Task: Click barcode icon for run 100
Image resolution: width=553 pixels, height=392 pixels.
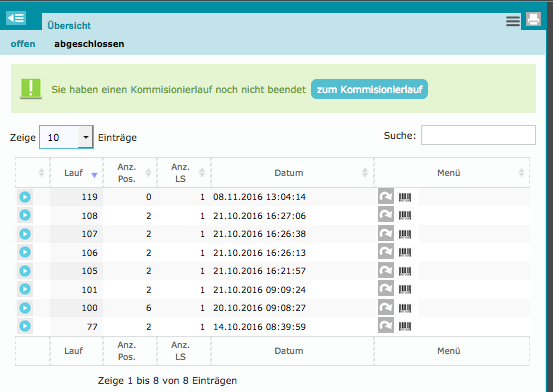Action: (405, 308)
